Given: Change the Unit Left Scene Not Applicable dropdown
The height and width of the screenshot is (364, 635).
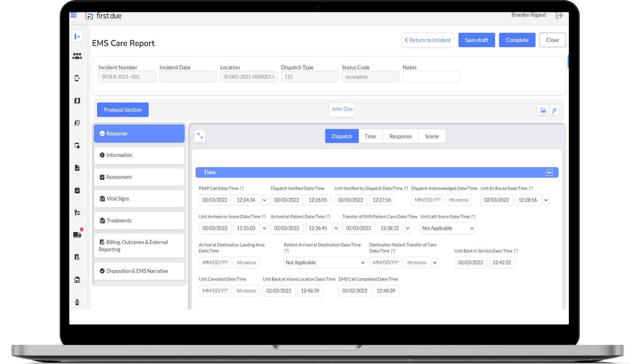Looking at the screenshot, I should pos(447,228).
